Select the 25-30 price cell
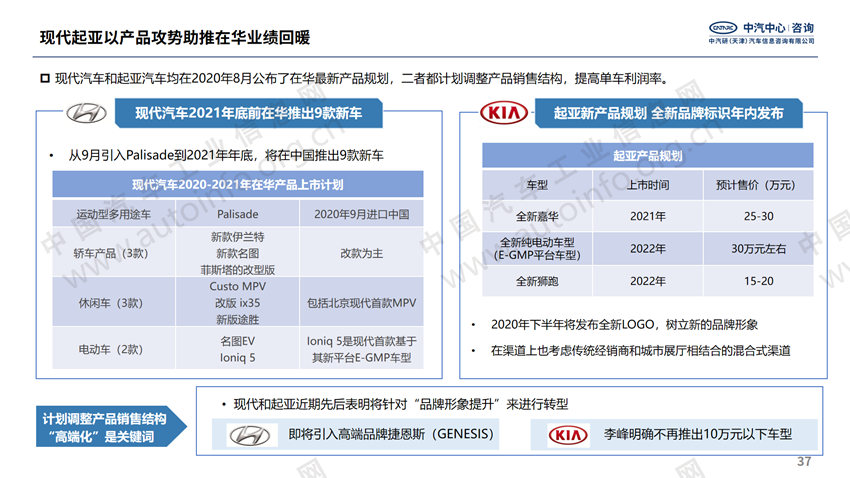The height and width of the screenshot is (478, 850). 758,216
